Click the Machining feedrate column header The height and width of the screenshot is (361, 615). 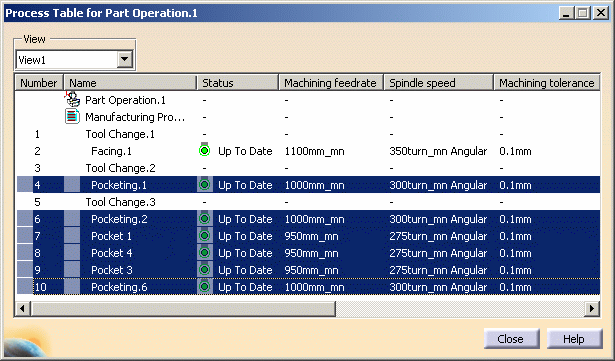pos(331,83)
